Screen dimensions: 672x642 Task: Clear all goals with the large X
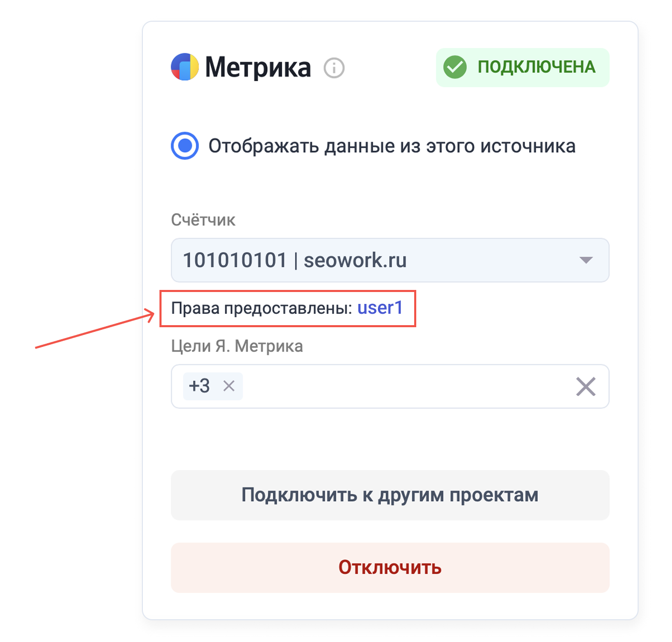[x=586, y=386]
